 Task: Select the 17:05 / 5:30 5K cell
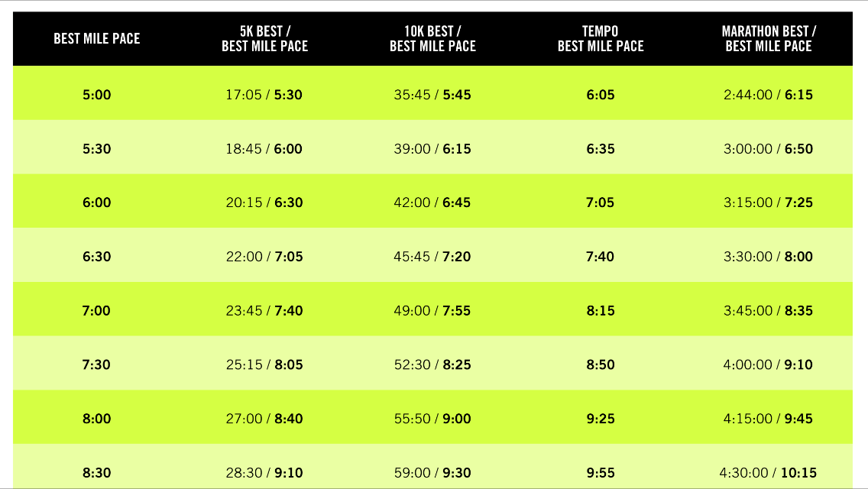[x=264, y=96]
